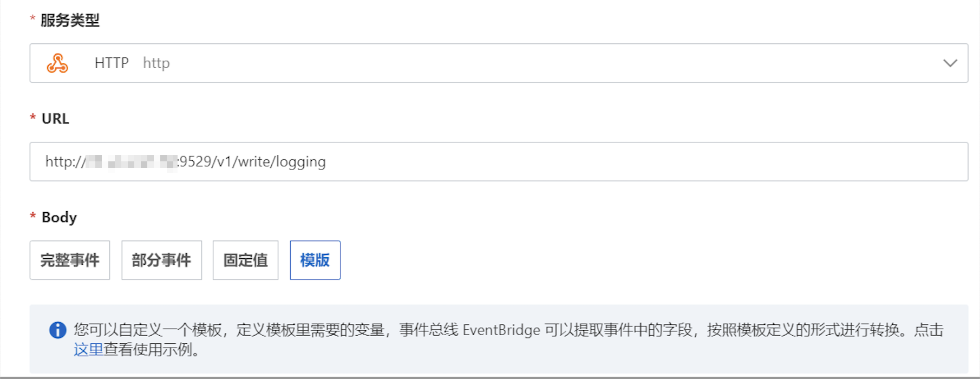Select the 完整事件 body option
This screenshot has height=379, width=980.
click(70, 260)
